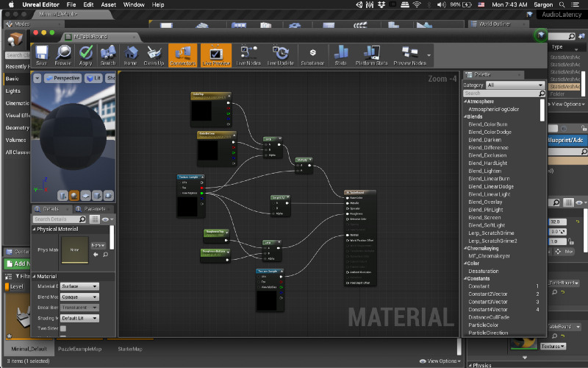Enable the Two Sided checkbox

pos(63,328)
